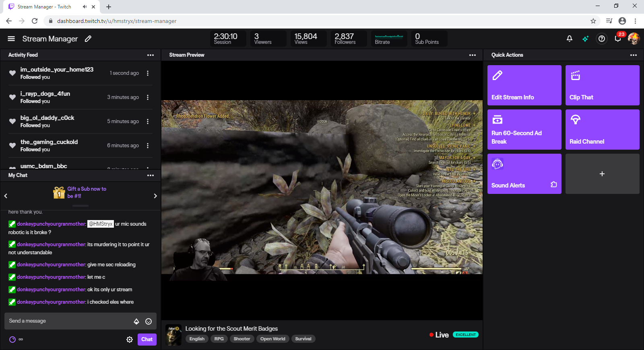Open Quick Actions panel options menu
This screenshot has height=350, width=644.
tap(634, 55)
